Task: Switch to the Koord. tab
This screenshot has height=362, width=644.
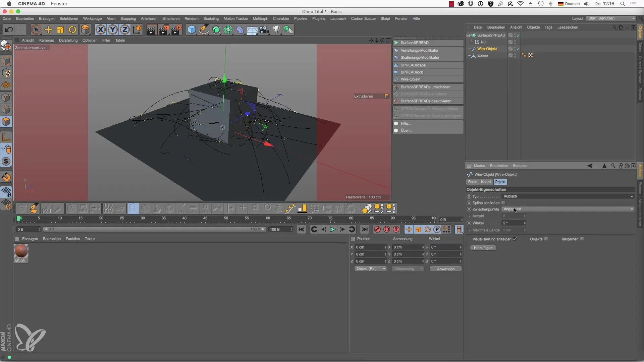Action: [x=486, y=182]
